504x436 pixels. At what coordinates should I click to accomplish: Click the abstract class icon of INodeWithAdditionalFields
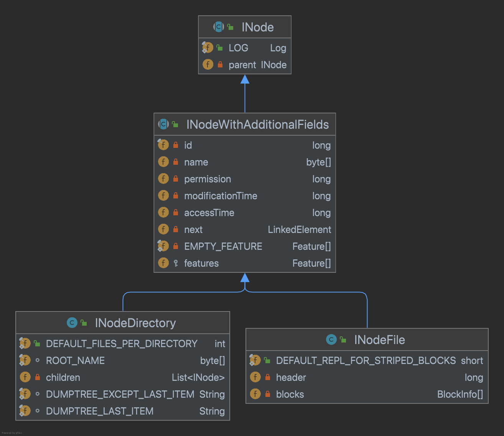(x=163, y=124)
